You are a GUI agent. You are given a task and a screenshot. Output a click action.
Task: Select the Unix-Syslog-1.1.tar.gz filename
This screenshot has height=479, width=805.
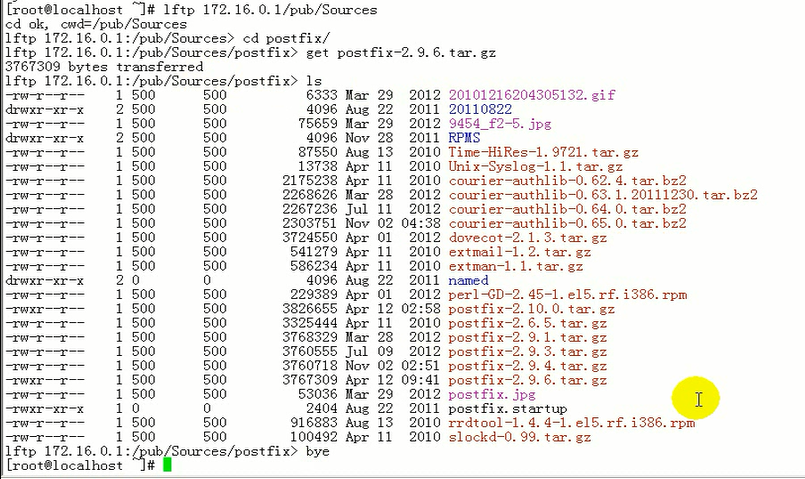tap(535, 166)
